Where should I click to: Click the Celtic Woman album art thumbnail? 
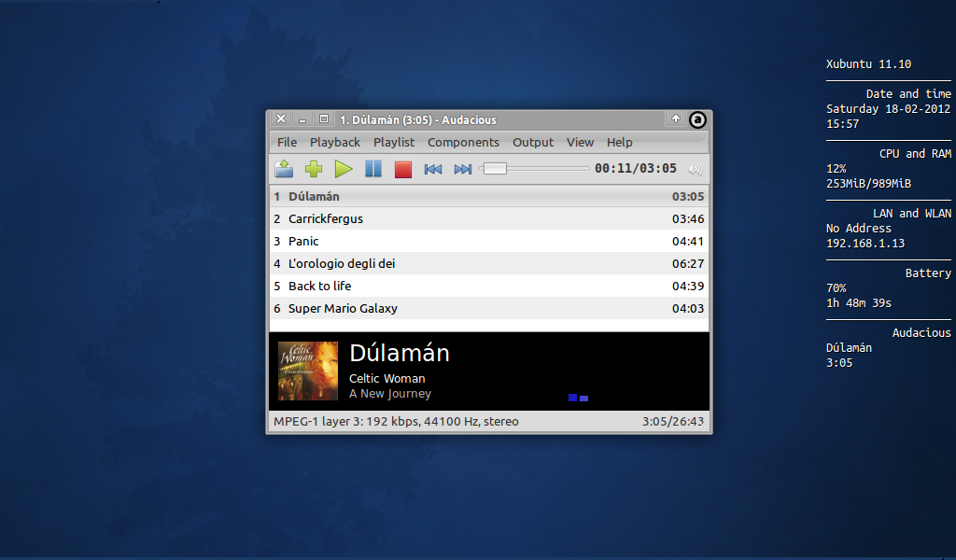click(x=308, y=371)
